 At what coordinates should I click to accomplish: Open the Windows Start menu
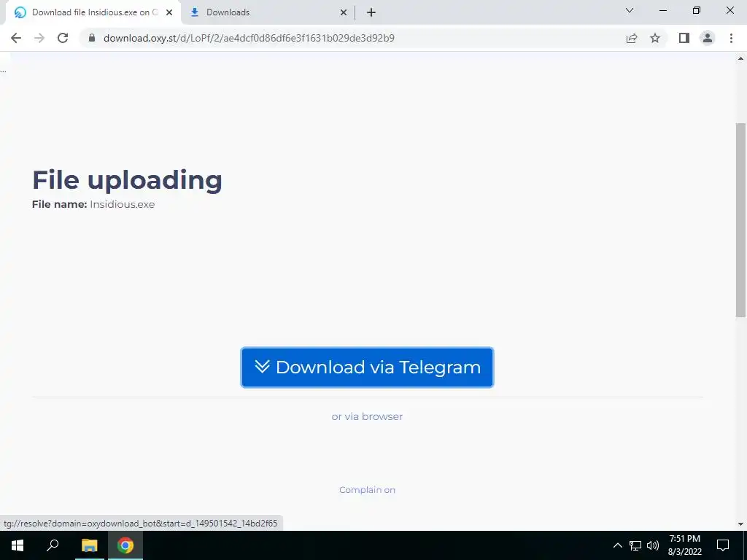[x=18, y=545]
